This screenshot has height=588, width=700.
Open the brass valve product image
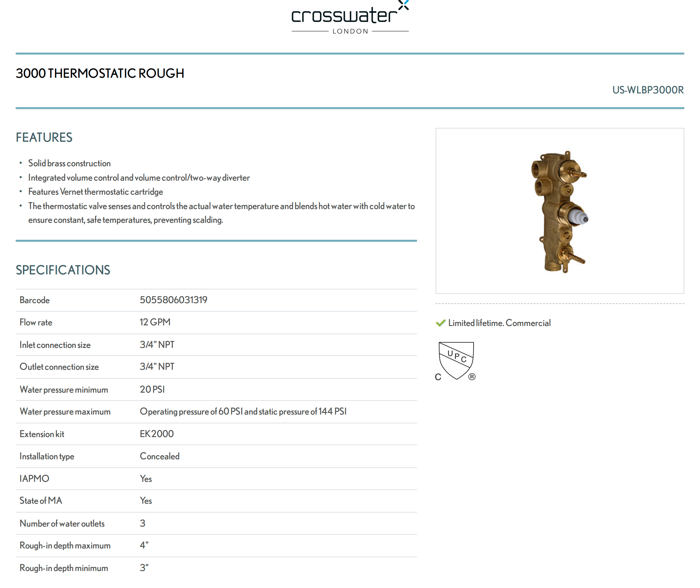click(559, 211)
